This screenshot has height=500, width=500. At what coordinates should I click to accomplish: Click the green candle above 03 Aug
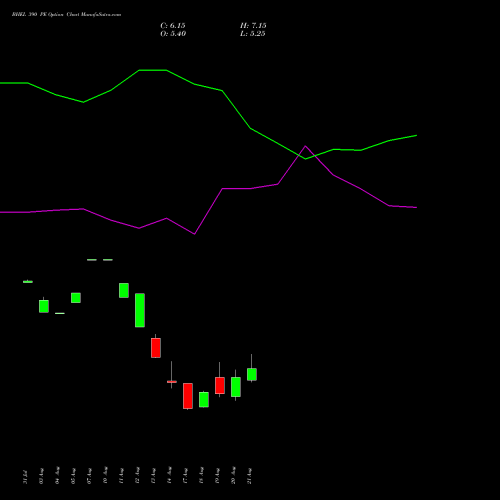point(44,306)
